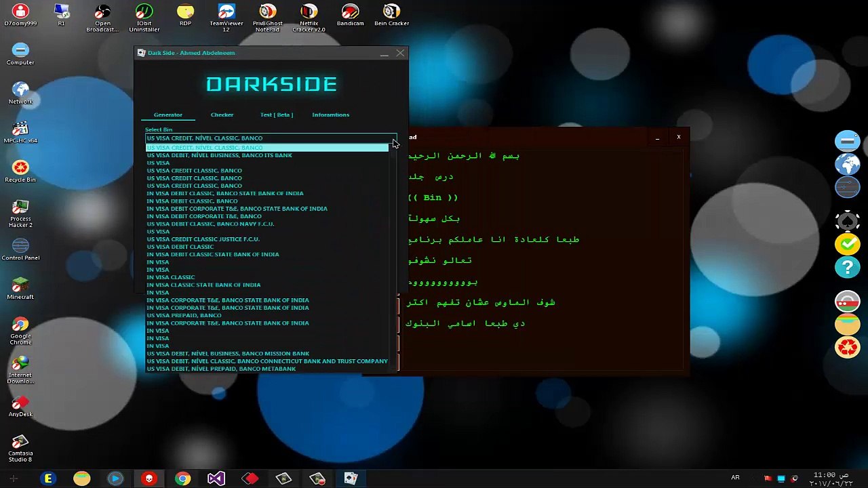Launch MPC-HC x64 from the desktop
This screenshot has width=868, height=488.
[x=20, y=133]
